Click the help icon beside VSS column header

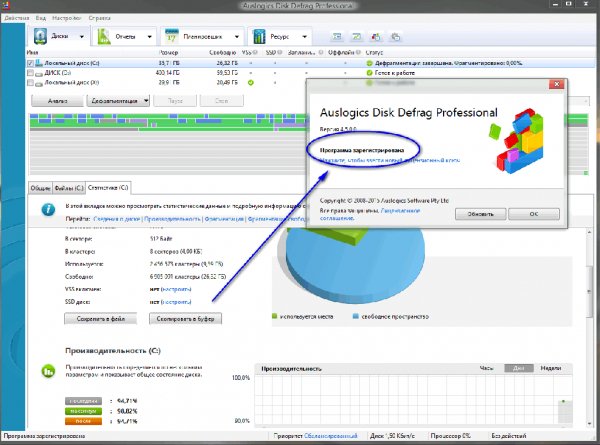255,52
